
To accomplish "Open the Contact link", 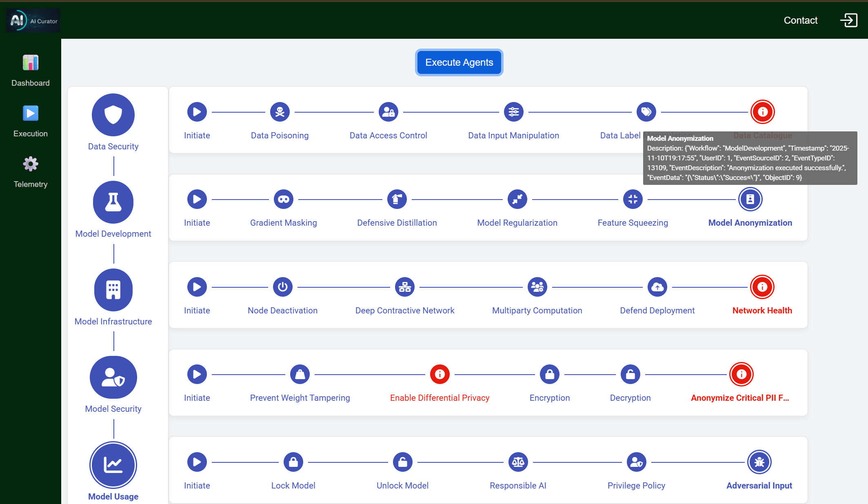I will coord(800,20).
